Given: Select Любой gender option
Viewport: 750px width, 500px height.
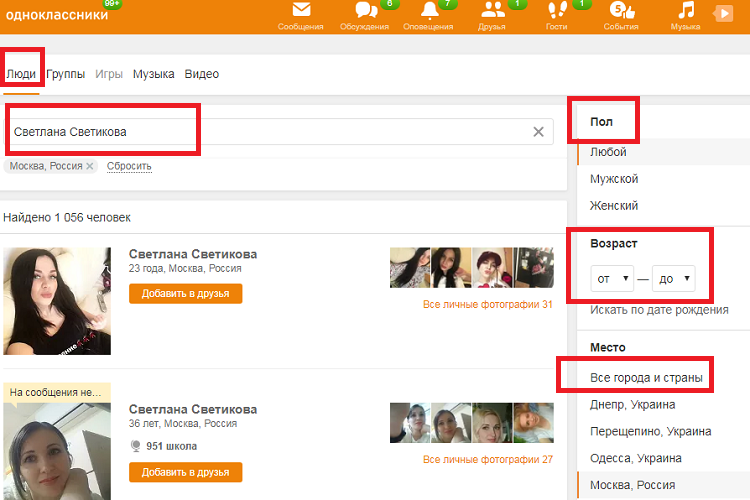Looking at the screenshot, I should click(609, 152).
